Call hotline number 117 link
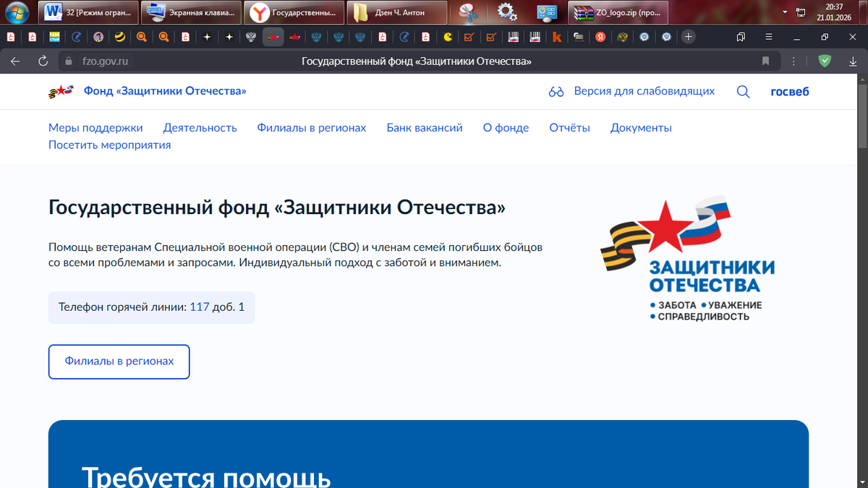The height and width of the screenshot is (488, 868). 199,307
